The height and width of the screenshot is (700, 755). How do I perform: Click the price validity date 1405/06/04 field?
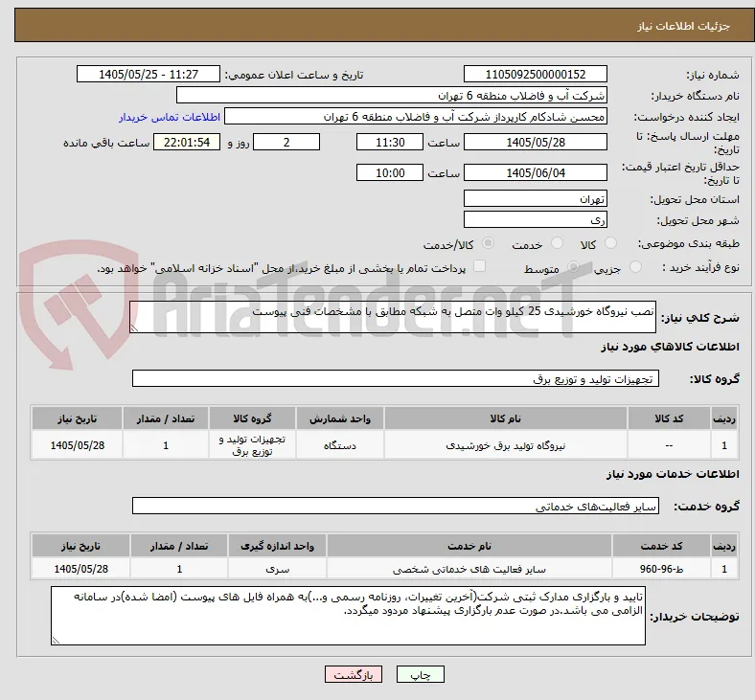pyautogui.click(x=535, y=172)
